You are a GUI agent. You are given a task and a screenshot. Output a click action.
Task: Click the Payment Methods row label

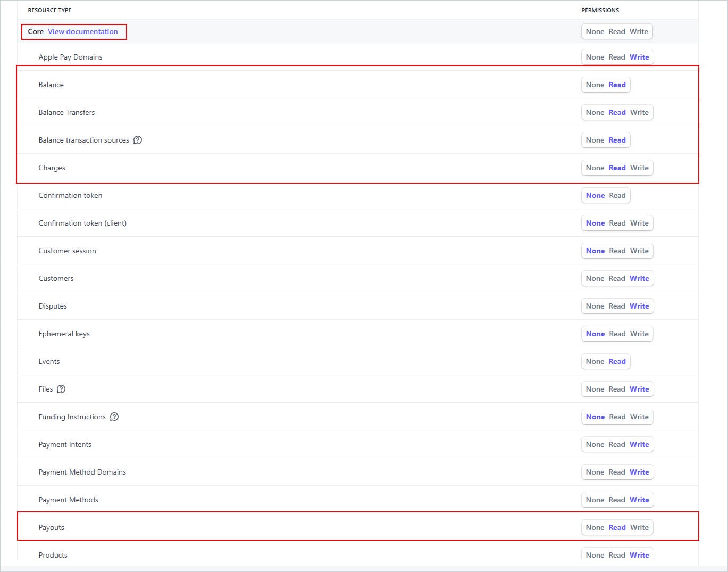coord(68,500)
